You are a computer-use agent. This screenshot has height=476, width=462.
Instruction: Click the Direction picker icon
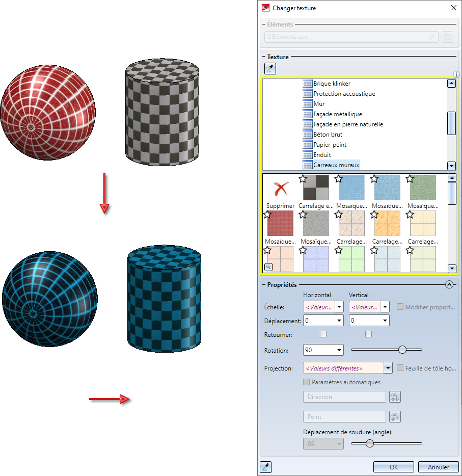tap(395, 397)
